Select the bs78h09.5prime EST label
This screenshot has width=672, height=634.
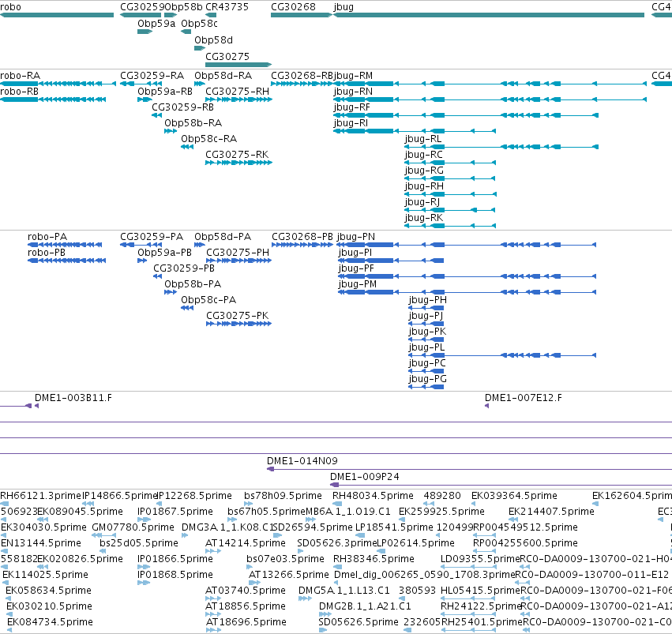coord(283,496)
